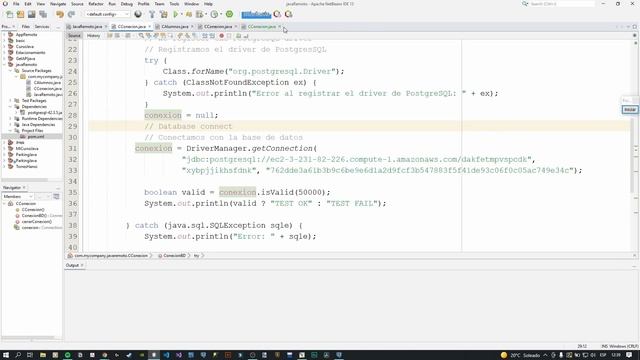Save all files with the Save All icon
Image resolution: width=640 pixels, height=360 pixels.
(43, 14)
